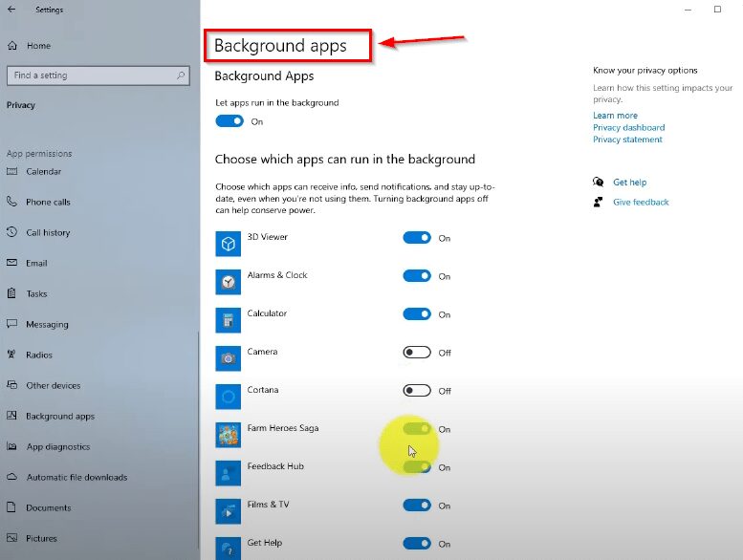Select Phone calls in sidebar
Viewport: 743px width, 560px height.
click(x=49, y=203)
